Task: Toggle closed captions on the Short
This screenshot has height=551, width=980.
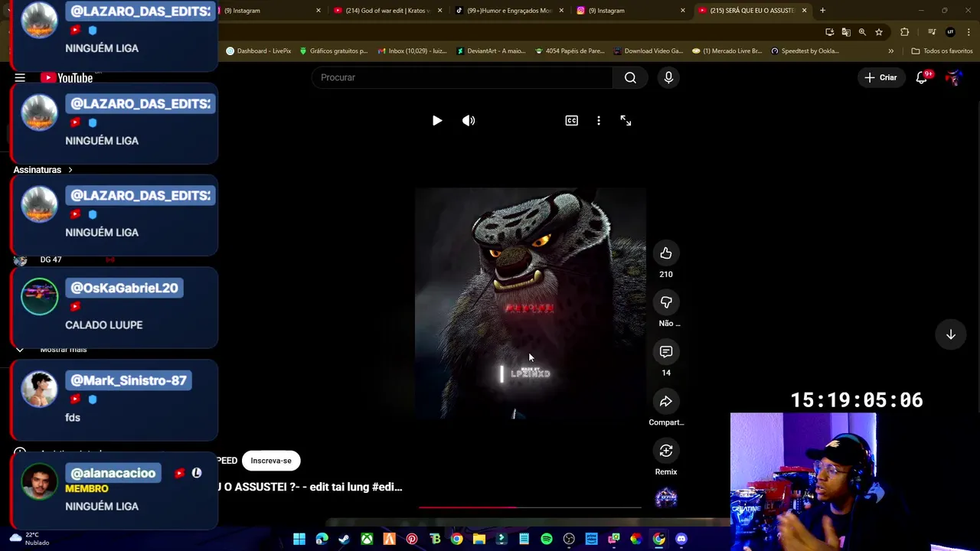Action: pyautogui.click(x=571, y=120)
